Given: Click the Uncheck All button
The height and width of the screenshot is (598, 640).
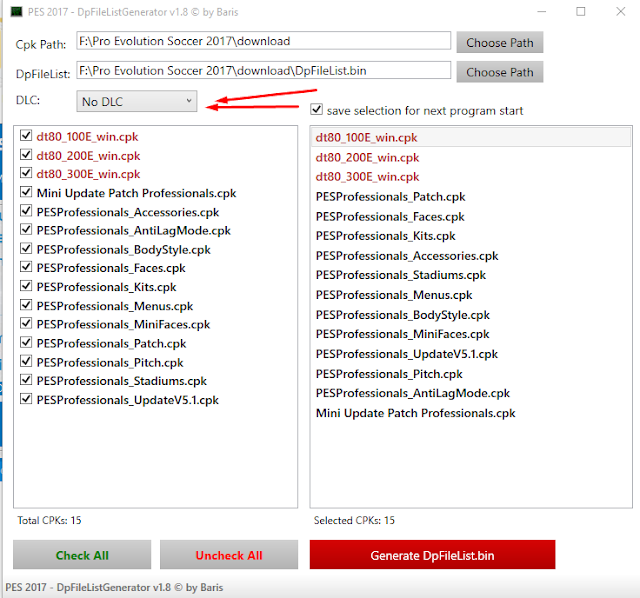Looking at the screenshot, I should [x=229, y=555].
